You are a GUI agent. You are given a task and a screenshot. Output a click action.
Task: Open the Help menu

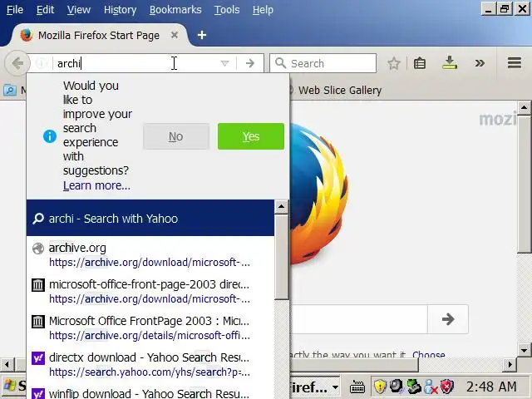[263, 10]
